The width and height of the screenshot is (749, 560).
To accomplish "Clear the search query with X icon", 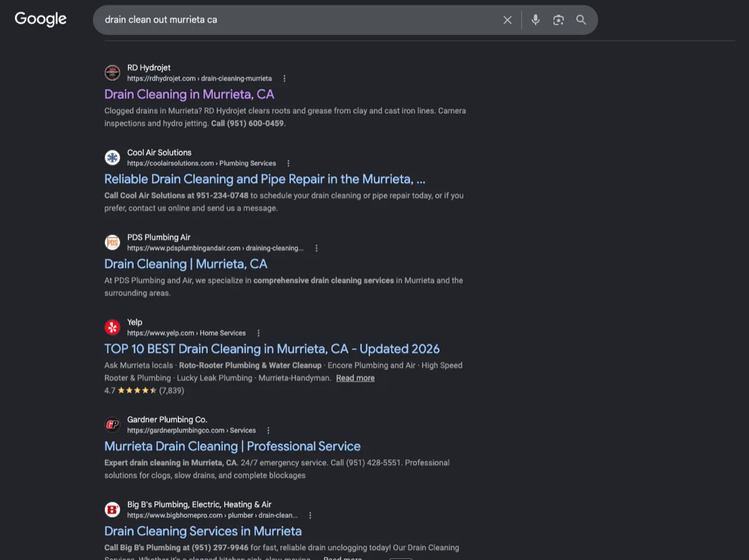I will coord(507,20).
